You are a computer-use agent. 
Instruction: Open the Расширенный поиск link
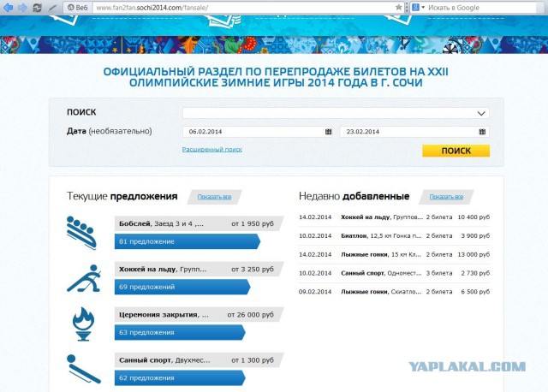pos(211,150)
